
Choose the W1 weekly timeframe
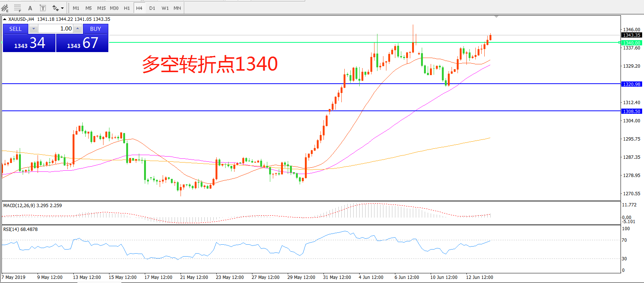(165, 8)
